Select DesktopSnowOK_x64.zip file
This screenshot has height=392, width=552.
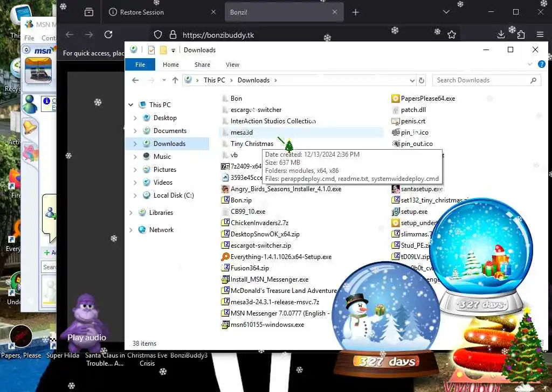[x=265, y=234]
